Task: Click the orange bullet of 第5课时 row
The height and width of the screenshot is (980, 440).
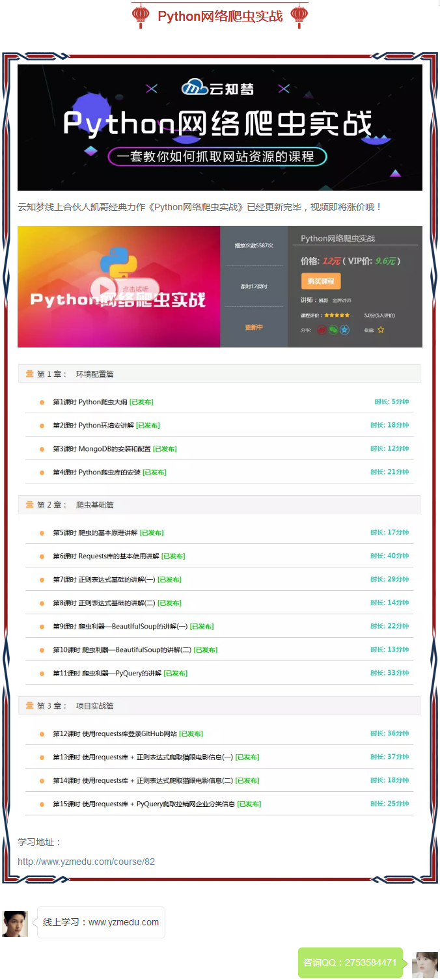Action: 42,533
